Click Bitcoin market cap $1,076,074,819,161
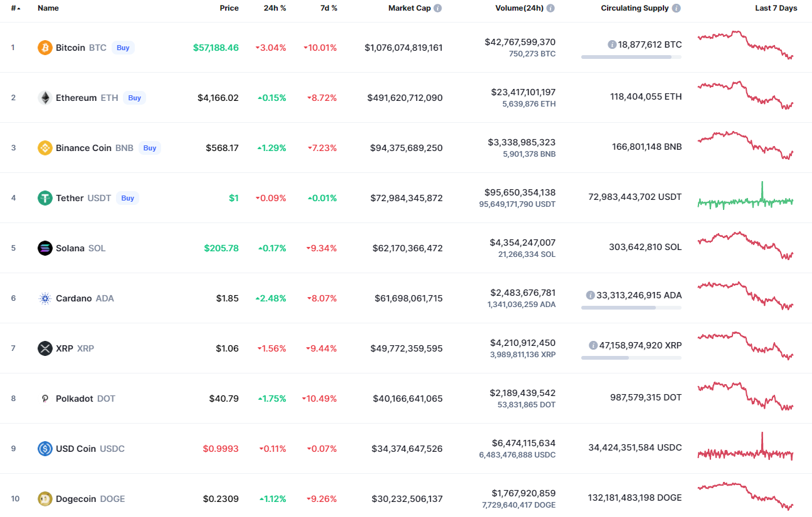The image size is (812, 517). [x=403, y=48]
